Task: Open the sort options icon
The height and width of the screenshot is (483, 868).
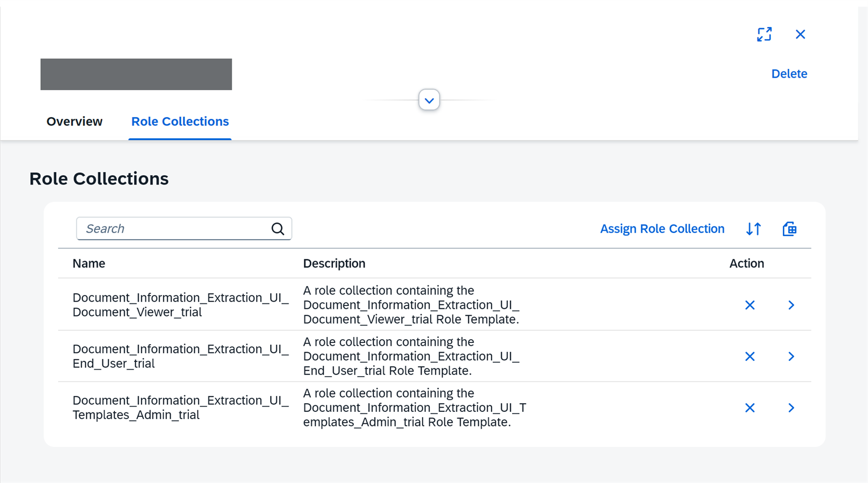Action: pos(754,229)
